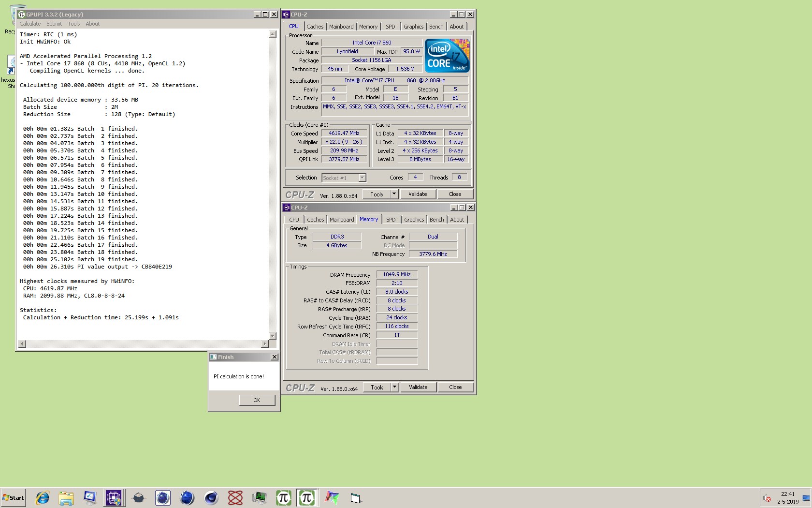Launch the Cinema 4D Cinebench sphere icon

[x=211, y=497]
